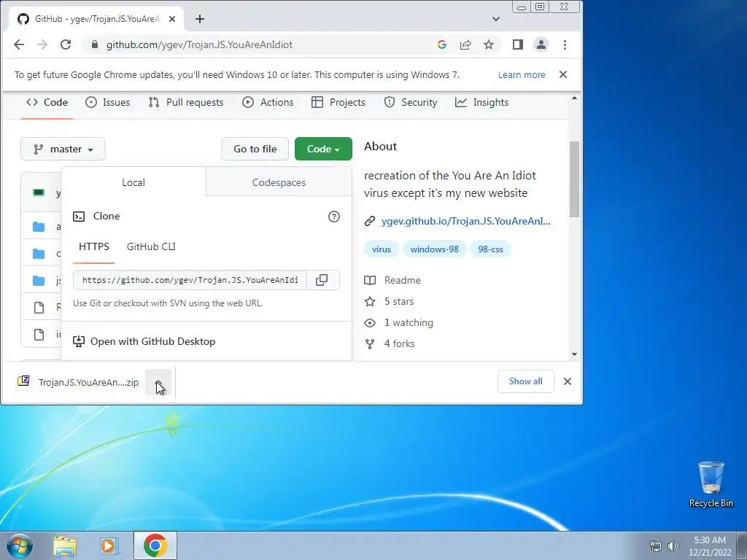
Task: Expand the master branch dropdown
Action: 63,149
